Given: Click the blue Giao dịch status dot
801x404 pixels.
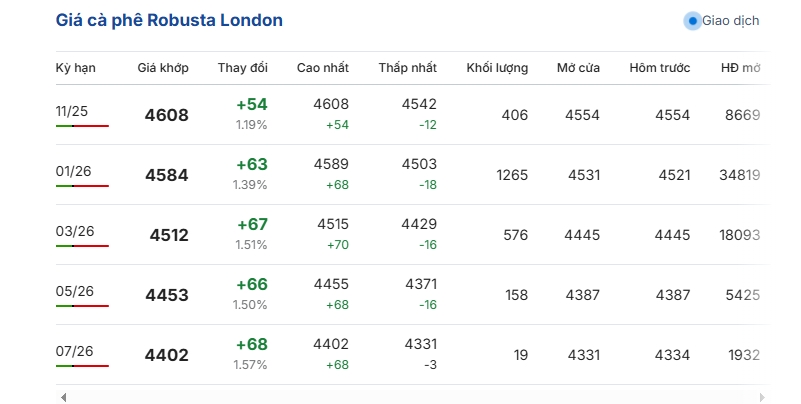Looking at the screenshot, I should coord(692,21).
